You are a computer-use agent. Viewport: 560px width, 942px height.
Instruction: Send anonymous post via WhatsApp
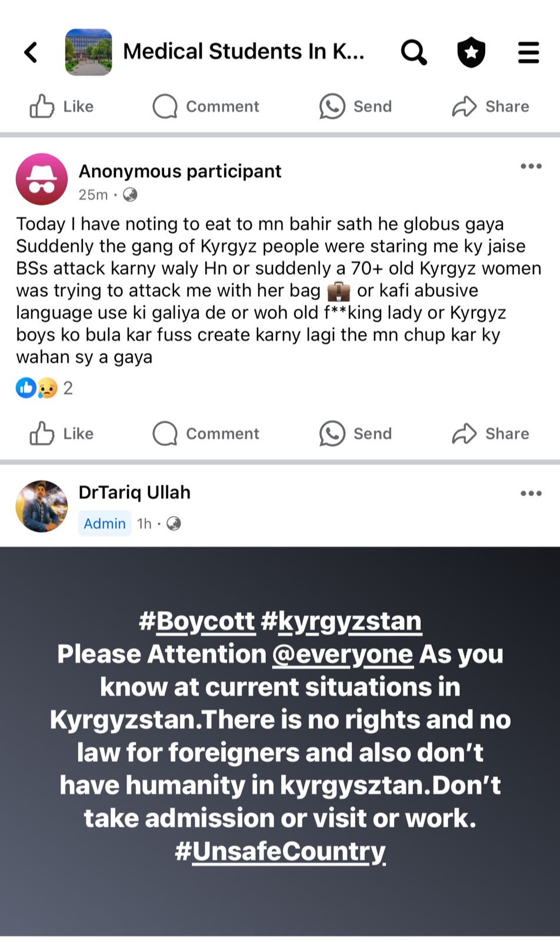click(355, 434)
